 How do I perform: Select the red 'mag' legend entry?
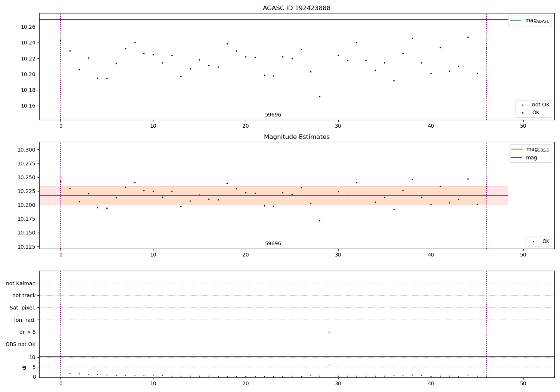point(525,158)
